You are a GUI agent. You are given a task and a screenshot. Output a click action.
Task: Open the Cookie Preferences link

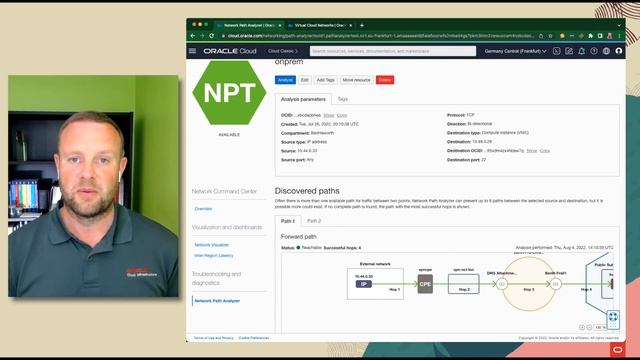pos(254,338)
